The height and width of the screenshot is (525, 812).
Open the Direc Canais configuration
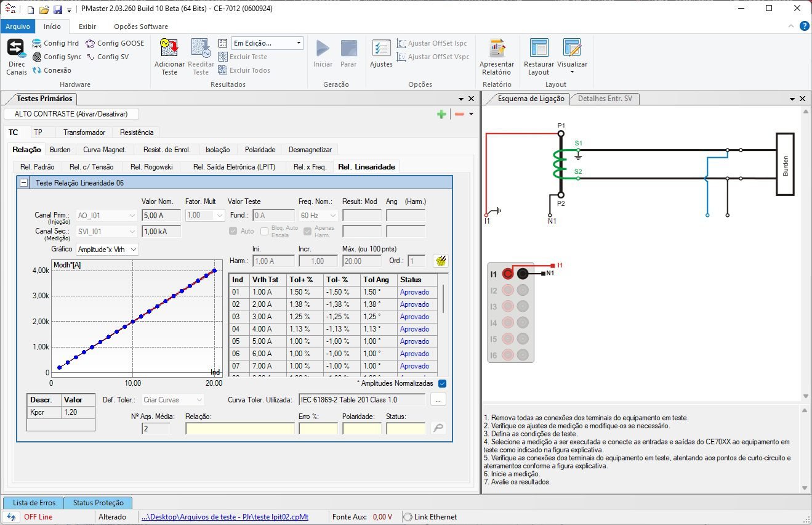tap(15, 57)
